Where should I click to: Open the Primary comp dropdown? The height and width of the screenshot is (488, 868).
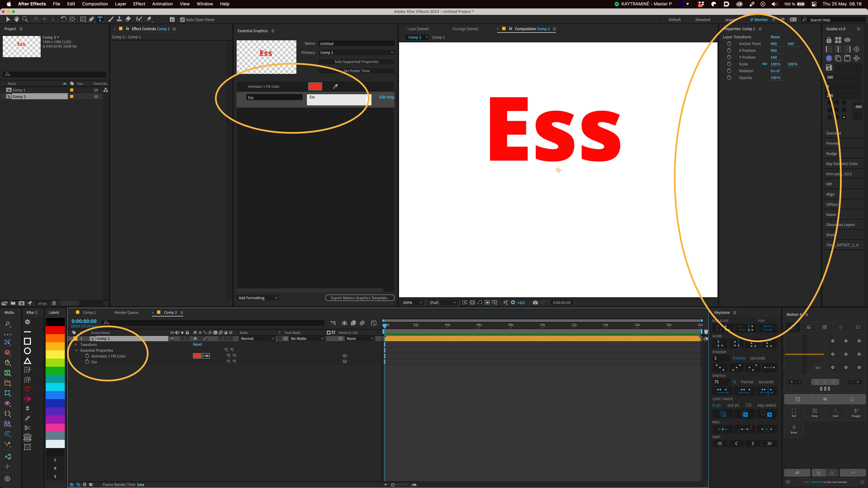point(357,53)
